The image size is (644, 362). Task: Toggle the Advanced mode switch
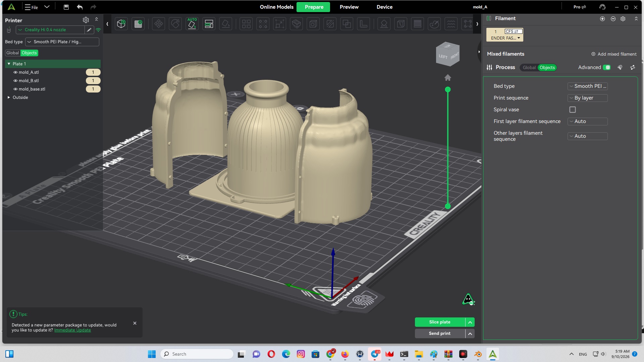tap(607, 67)
